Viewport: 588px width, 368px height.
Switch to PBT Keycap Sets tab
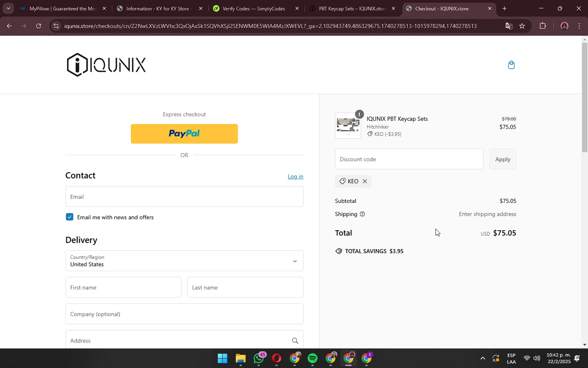click(352, 8)
